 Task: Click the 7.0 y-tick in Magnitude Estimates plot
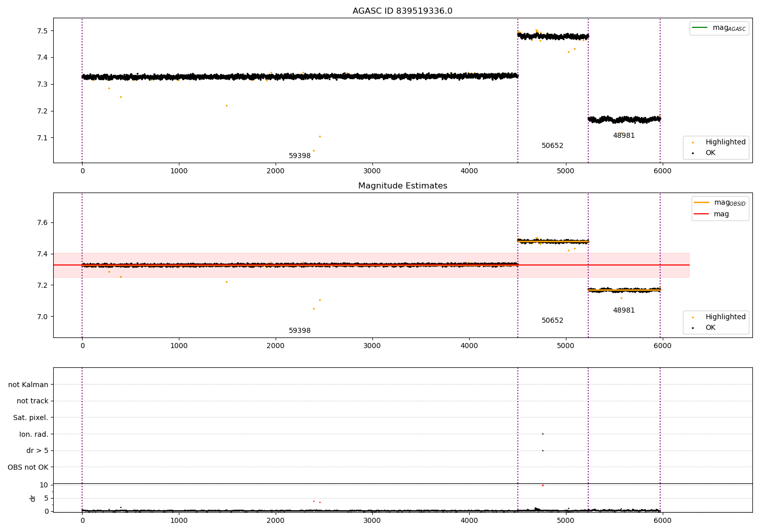[x=43, y=317]
